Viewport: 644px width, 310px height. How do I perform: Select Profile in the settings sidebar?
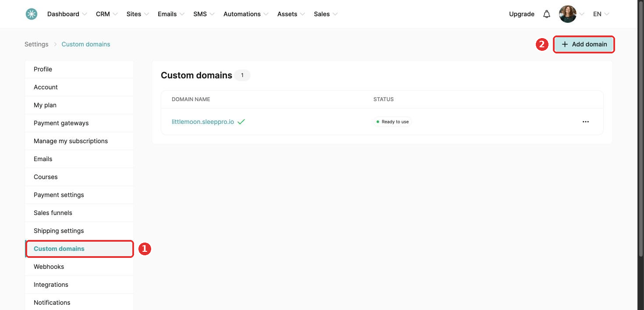coord(79,69)
